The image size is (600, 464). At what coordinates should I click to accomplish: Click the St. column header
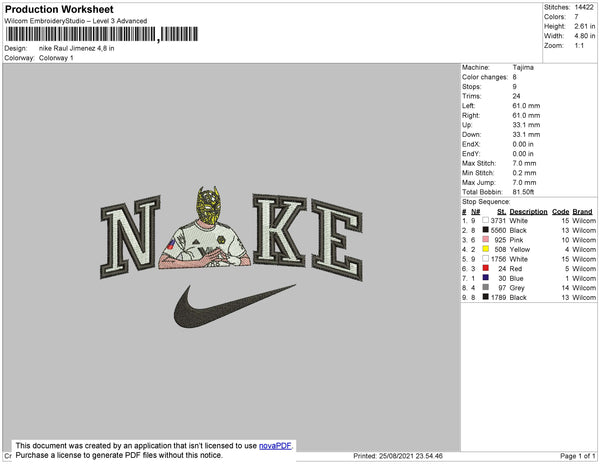coord(502,212)
